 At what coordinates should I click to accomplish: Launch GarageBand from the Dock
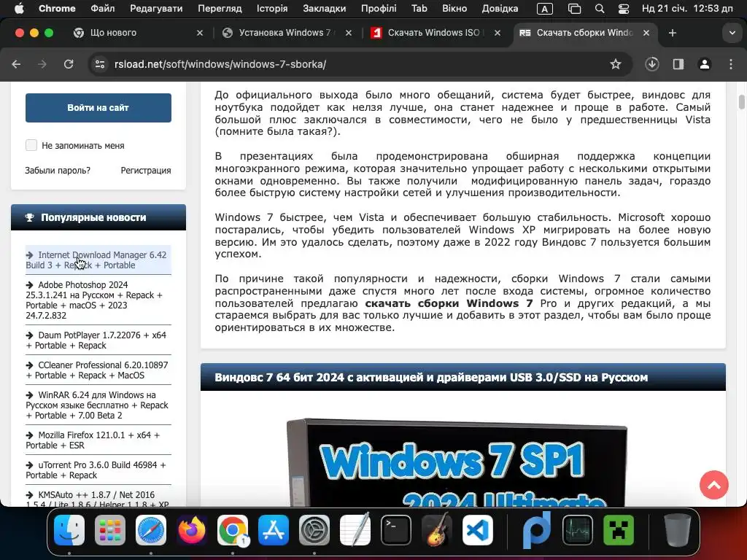point(437,529)
